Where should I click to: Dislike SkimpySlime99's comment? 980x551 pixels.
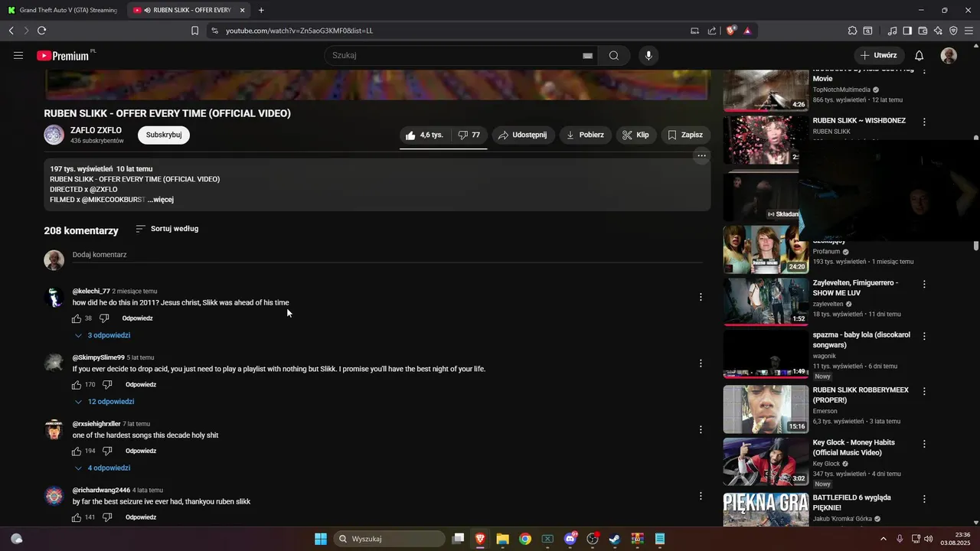pyautogui.click(x=108, y=385)
